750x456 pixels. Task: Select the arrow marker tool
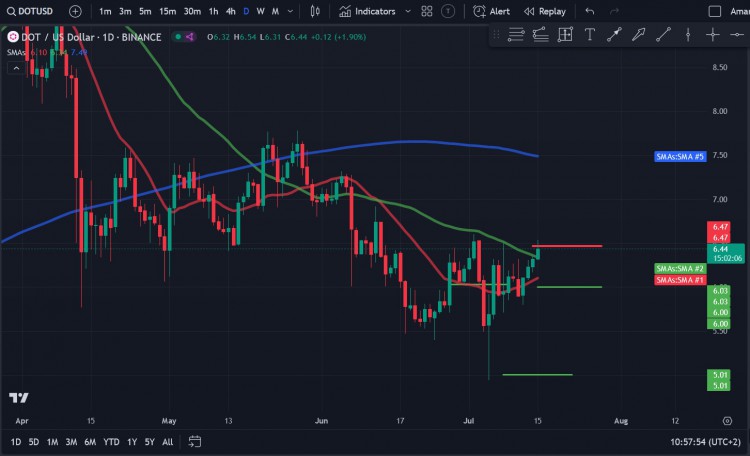639,34
